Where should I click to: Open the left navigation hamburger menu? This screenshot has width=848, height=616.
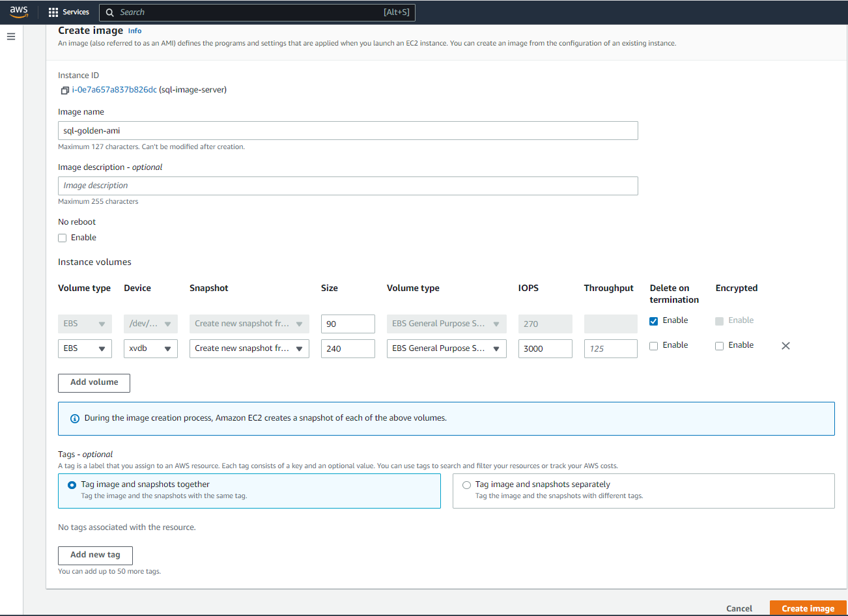click(x=11, y=36)
